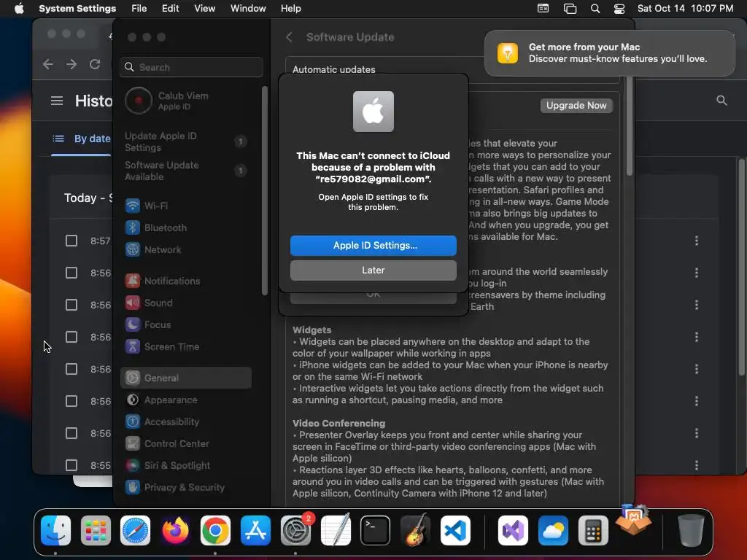Open Spotlight search in menu bar
Image resolution: width=747 pixels, height=560 pixels.
click(x=595, y=9)
